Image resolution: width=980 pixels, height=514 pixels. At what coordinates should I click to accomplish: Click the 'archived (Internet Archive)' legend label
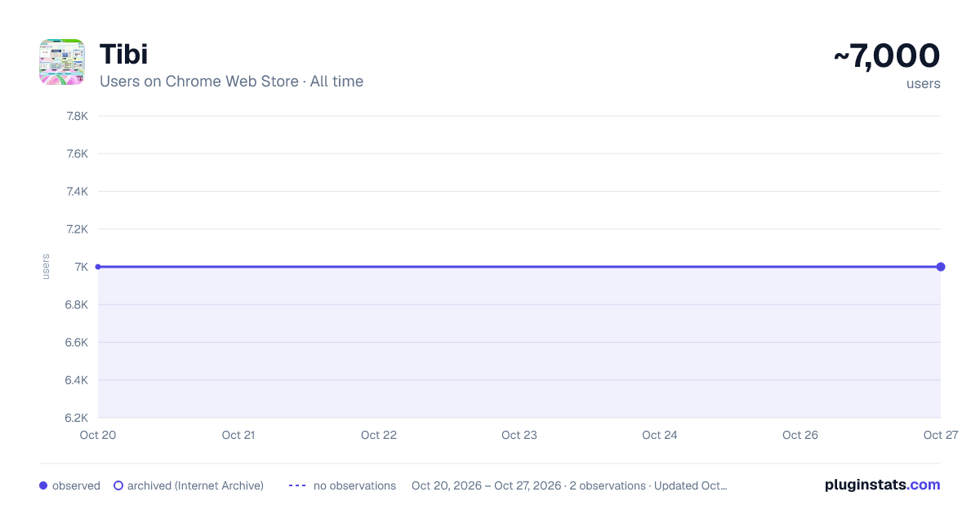point(195,485)
